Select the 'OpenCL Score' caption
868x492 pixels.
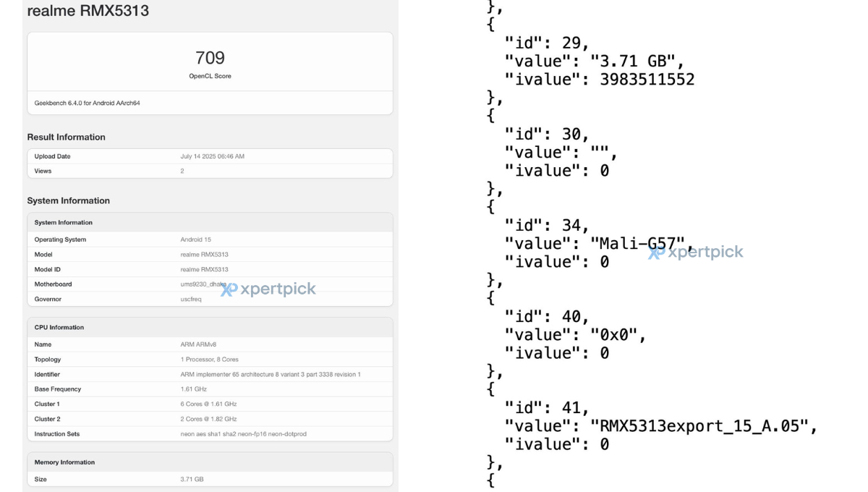pyautogui.click(x=210, y=76)
